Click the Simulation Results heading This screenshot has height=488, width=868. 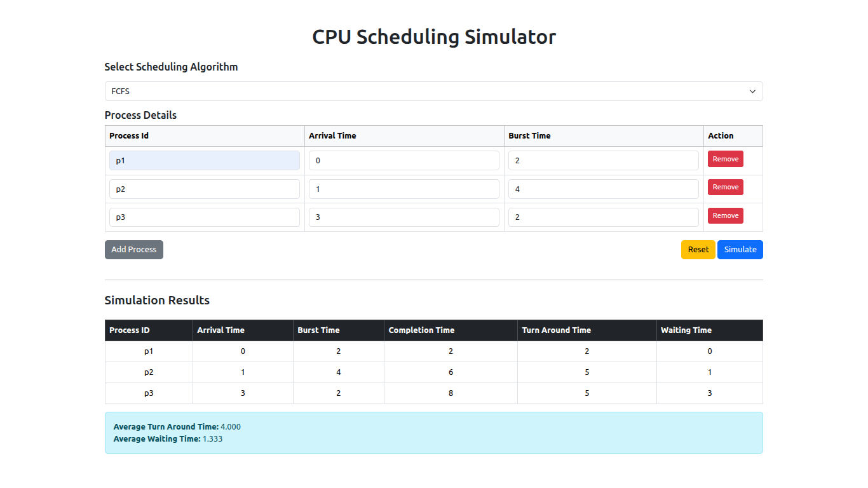point(157,300)
